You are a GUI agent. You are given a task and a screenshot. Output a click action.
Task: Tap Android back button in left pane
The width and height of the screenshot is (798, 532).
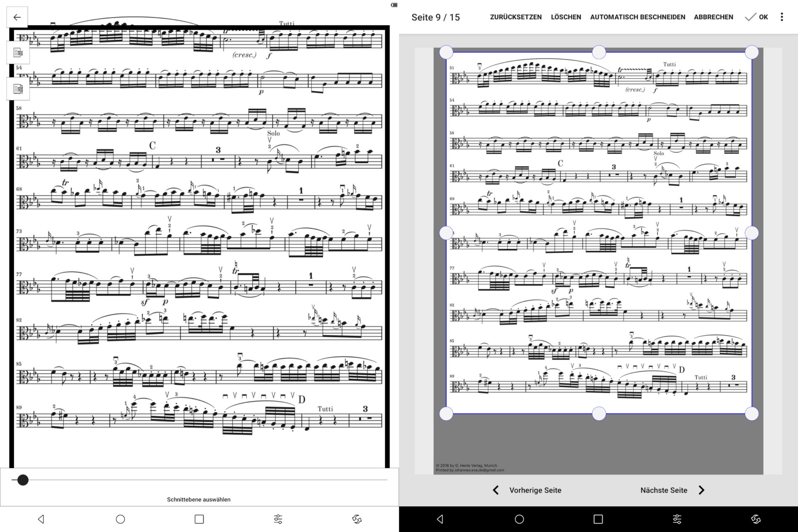tap(41, 519)
